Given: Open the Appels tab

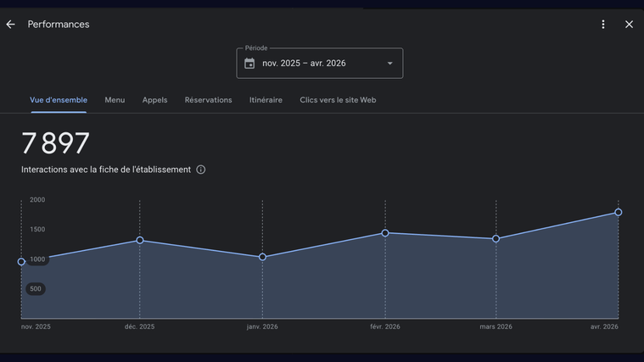Looking at the screenshot, I should click(x=154, y=100).
